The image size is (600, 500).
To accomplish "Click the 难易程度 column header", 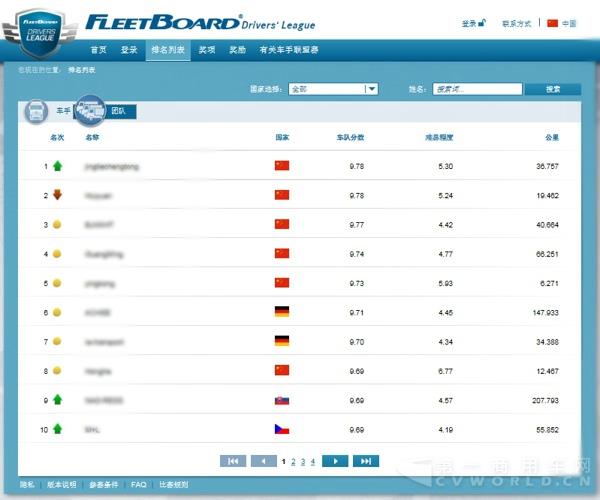I will [x=439, y=137].
